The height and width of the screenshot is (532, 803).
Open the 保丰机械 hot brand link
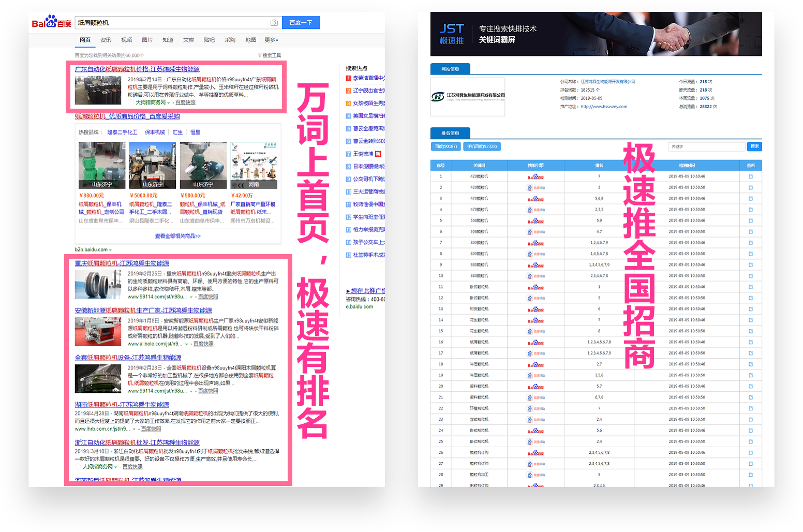(x=155, y=132)
